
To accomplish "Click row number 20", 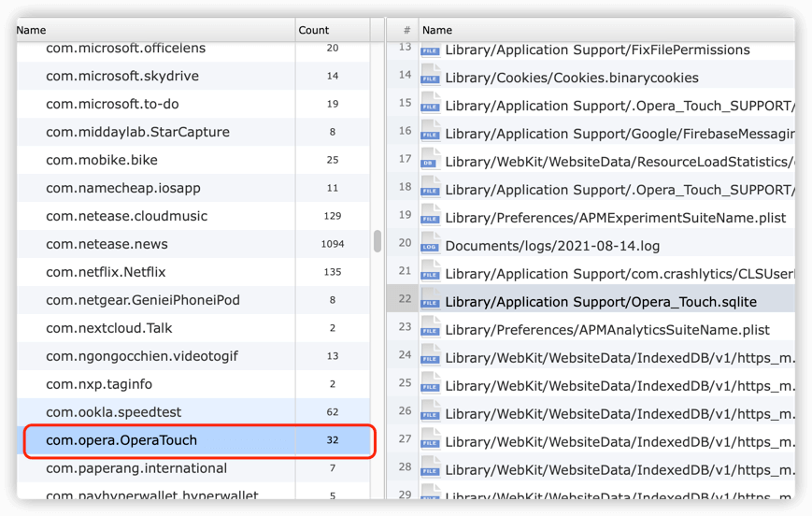I will (405, 242).
